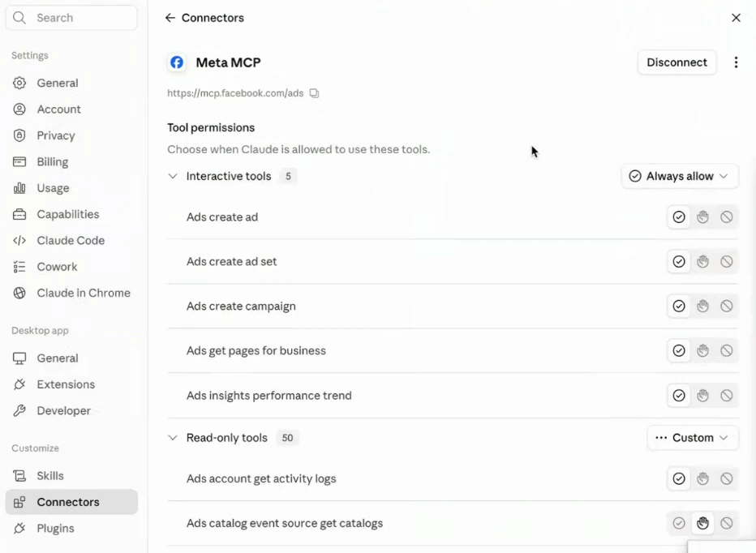Image resolution: width=756 pixels, height=553 pixels.
Task: Focus the Search input field
Action: tap(71, 18)
